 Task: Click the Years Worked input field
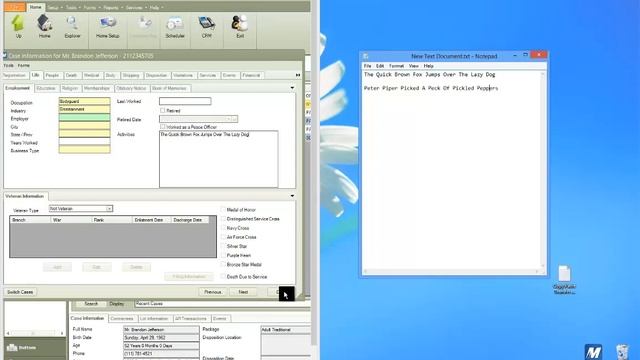coord(84,141)
